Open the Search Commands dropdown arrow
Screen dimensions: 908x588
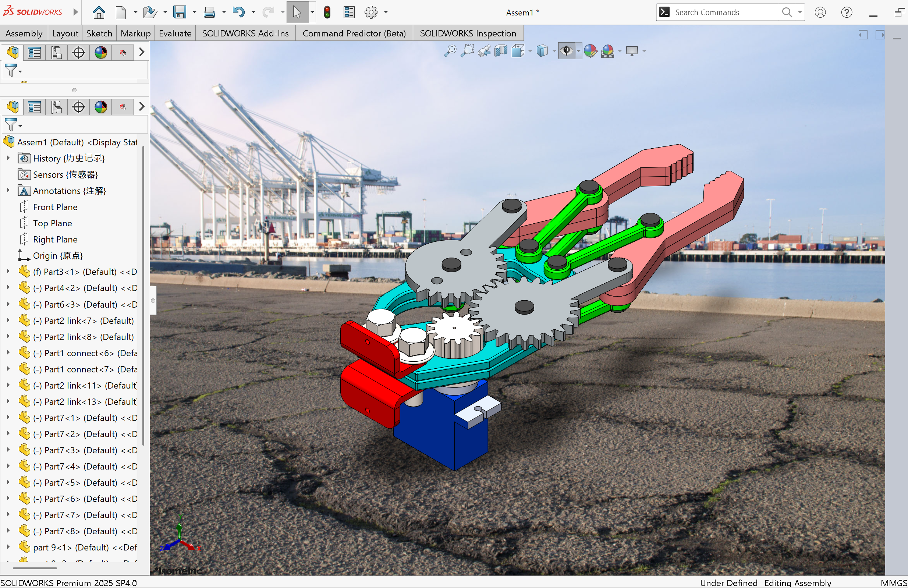[x=800, y=12]
